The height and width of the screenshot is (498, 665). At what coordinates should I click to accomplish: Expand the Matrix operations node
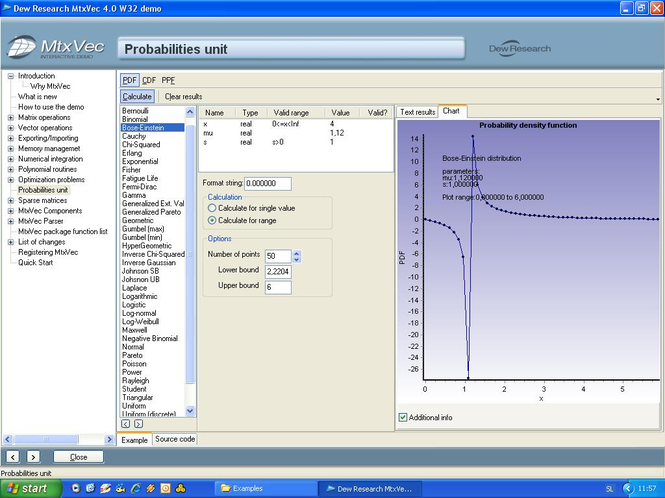(11, 118)
